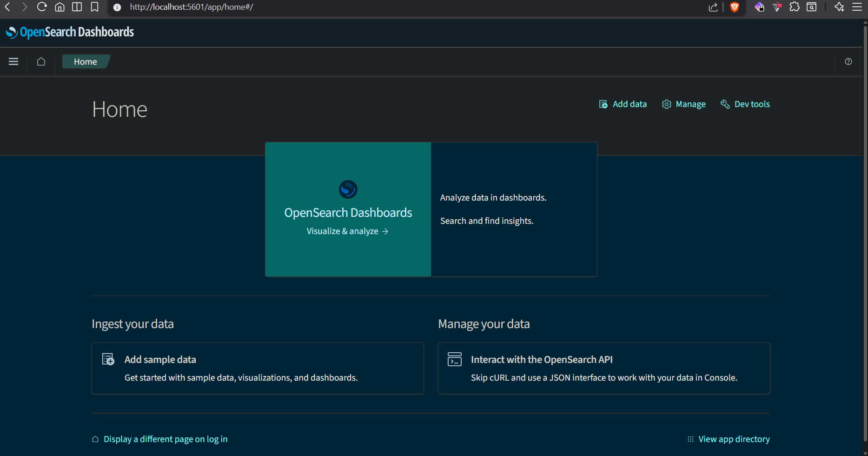View site information for localhost

(x=117, y=7)
